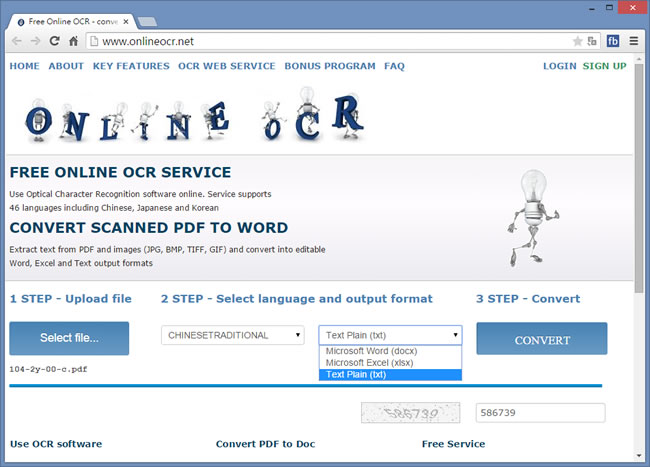Screen dimensions: 650x467
Task: Click the captcha image
Action: [x=410, y=413]
